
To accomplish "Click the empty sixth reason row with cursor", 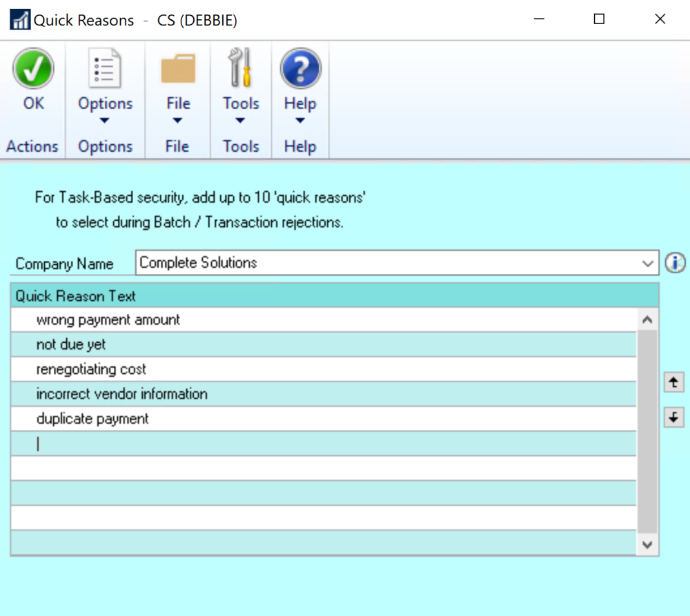I will click(324, 444).
